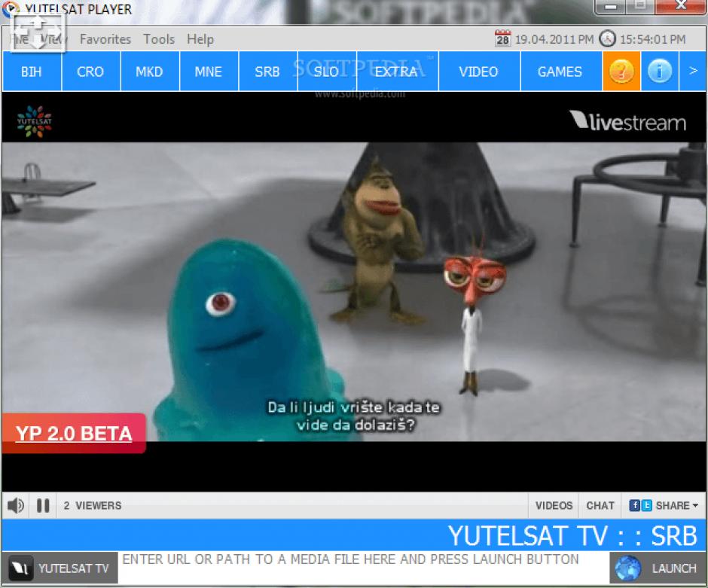
Task: Select the CRO channel tab
Action: (90, 72)
